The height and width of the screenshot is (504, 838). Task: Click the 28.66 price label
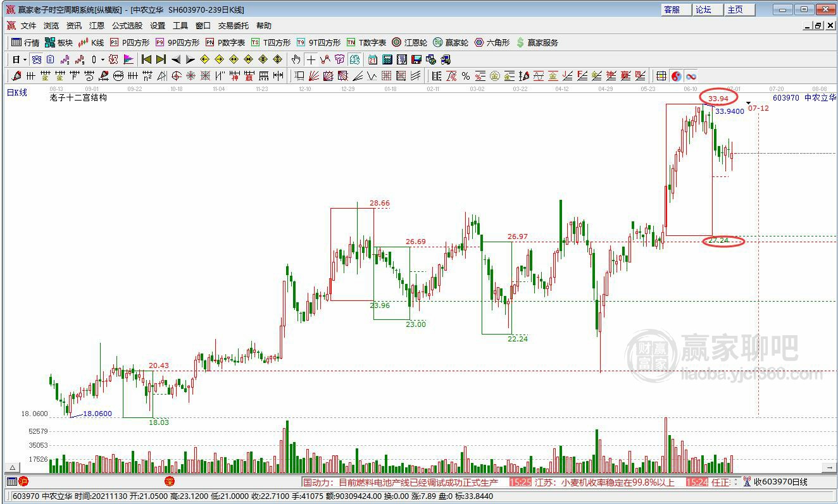[380, 203]
